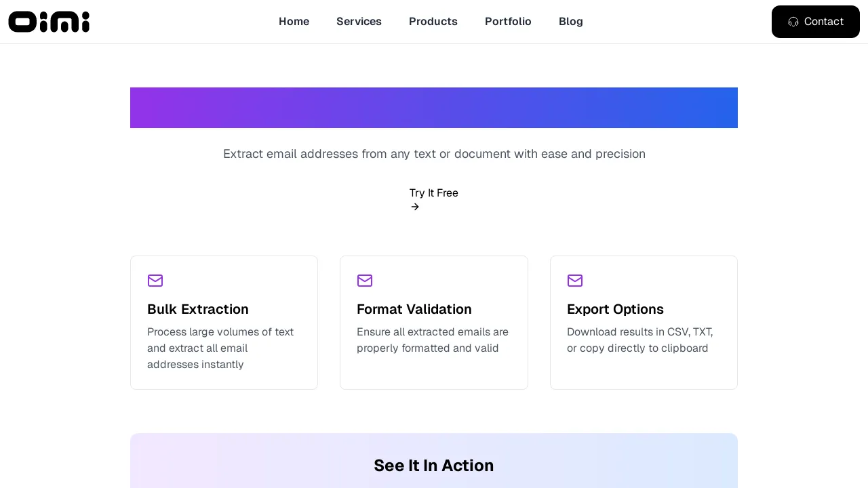Open the Portfolio navigation item
Screen dimensions: 868x488
[508, 21]
